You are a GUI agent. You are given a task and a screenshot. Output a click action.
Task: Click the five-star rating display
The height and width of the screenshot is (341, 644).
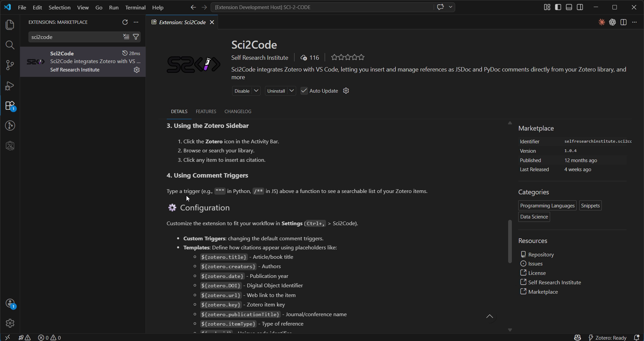tap(348, 58)
